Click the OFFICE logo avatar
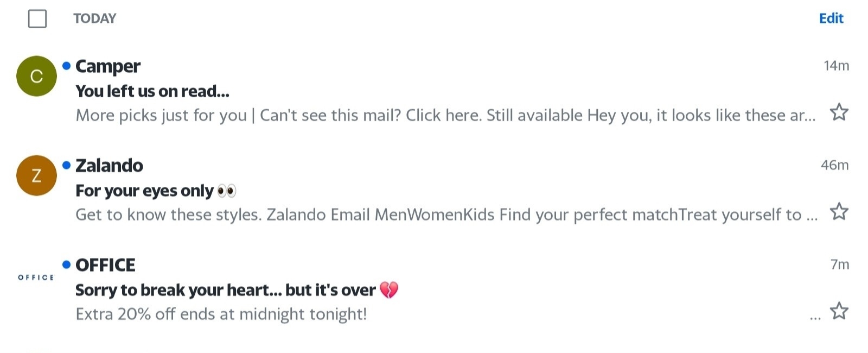This screenshot has width=868, height=353. (x=36, y=278)
